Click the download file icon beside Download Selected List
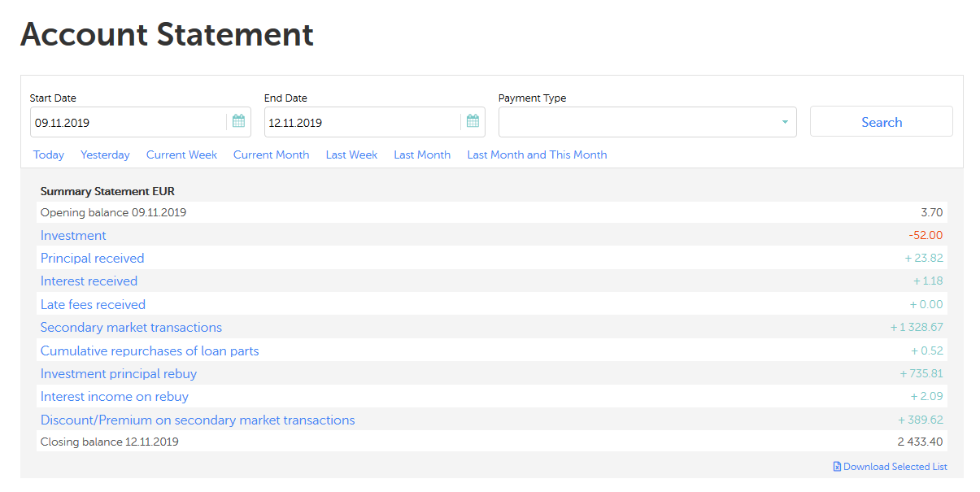The image size is (980, 492). (x=837, y=467)
